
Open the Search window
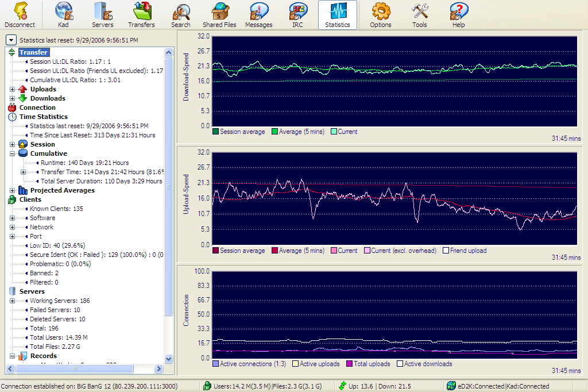(x=180, y=15)
